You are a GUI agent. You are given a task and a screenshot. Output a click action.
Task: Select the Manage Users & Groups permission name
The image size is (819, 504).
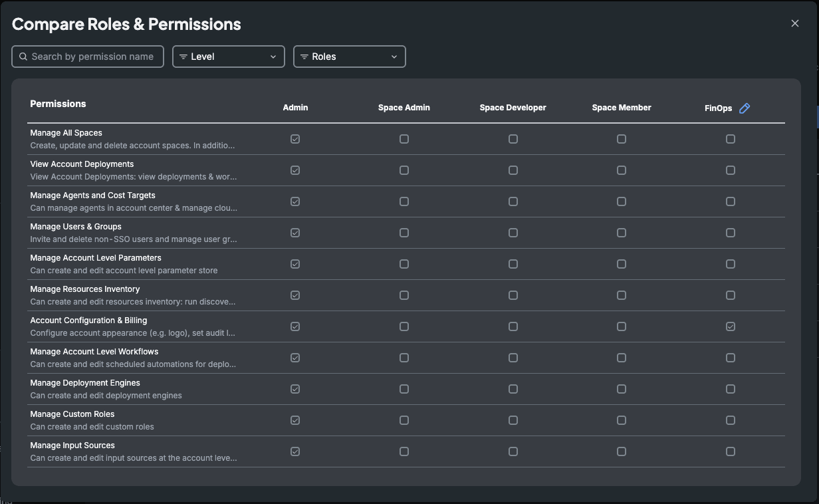[x=76, y=227]
